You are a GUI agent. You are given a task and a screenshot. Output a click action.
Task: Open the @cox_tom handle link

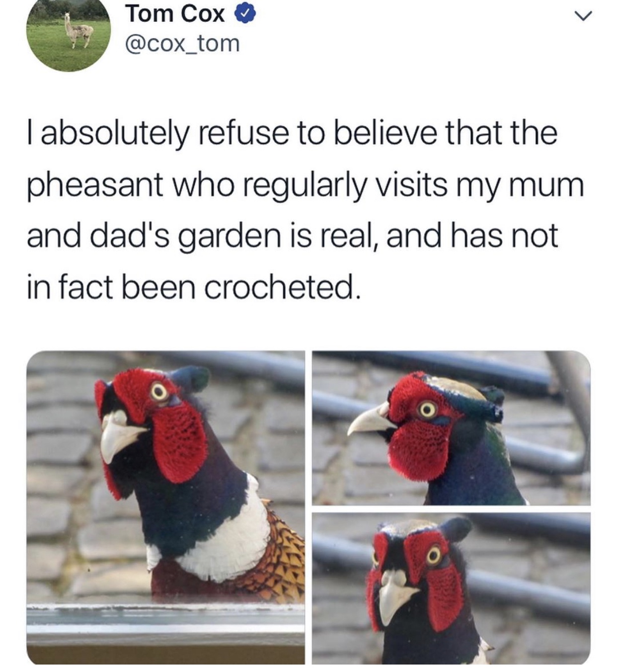point(182,43)
